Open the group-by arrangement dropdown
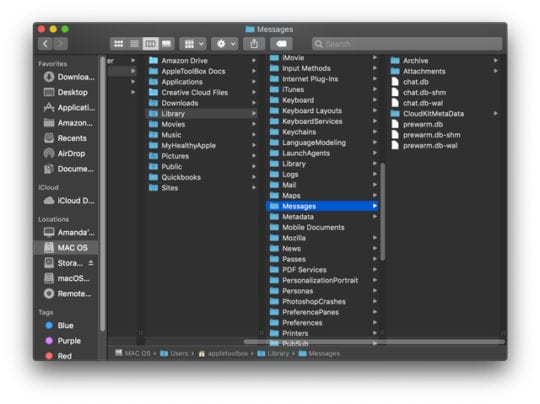Image resolution: width=540 pixels, height=404 pixels. pos(194,44)
